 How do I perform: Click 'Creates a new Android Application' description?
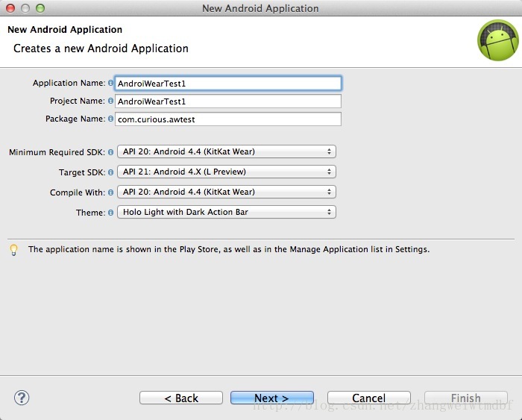[101, 48]
